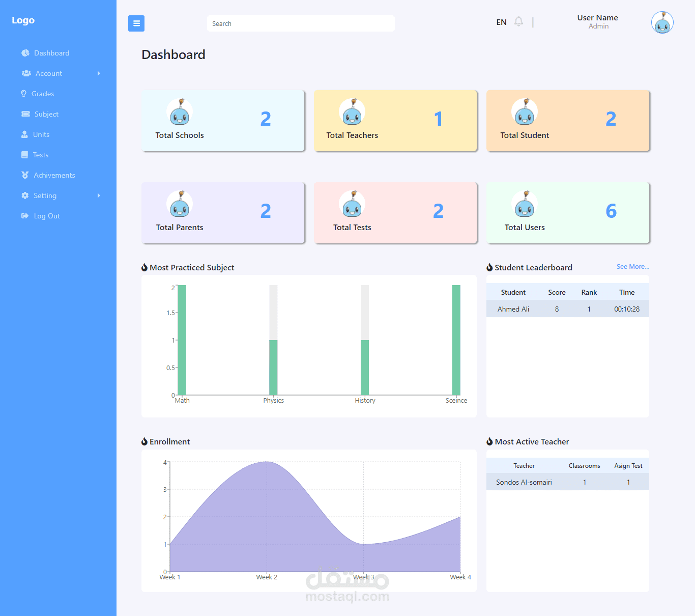Screen dimensions: 695x616
Task: Open the Total Student card
Action: pos(568,121)
